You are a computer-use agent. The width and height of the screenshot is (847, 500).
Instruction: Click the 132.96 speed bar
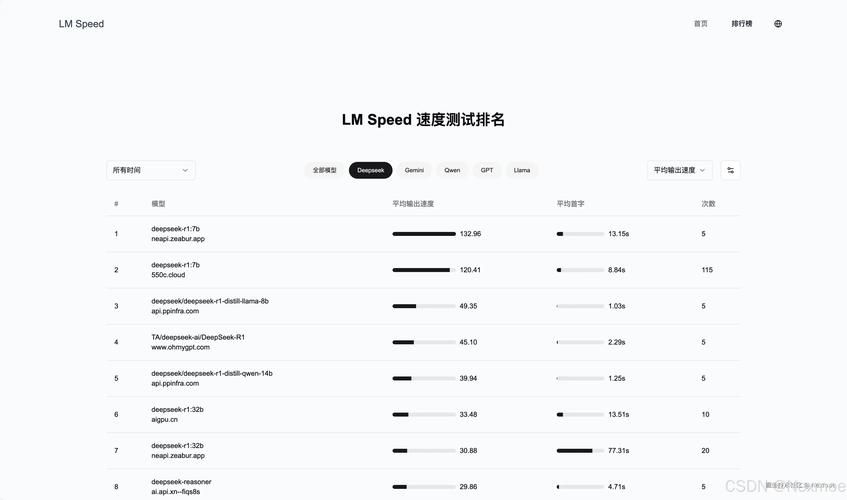pyautogui.click(x=424, y=234)
